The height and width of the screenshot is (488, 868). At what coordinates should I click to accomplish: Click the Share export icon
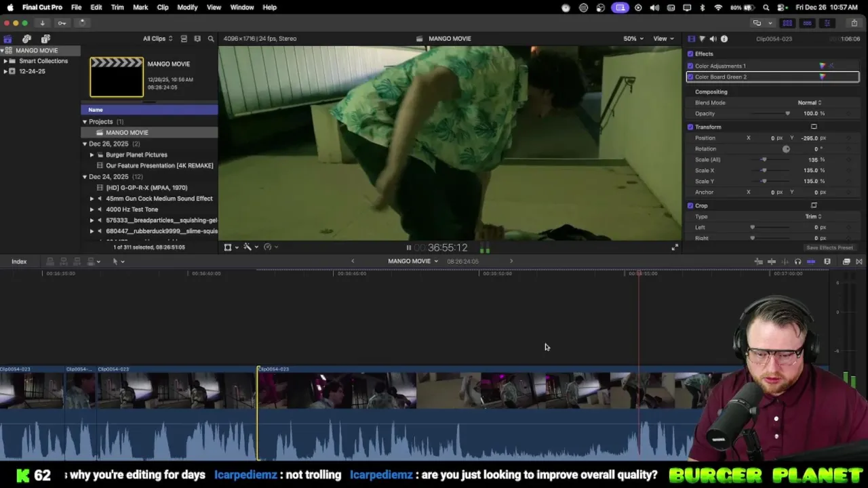point(854,22)
